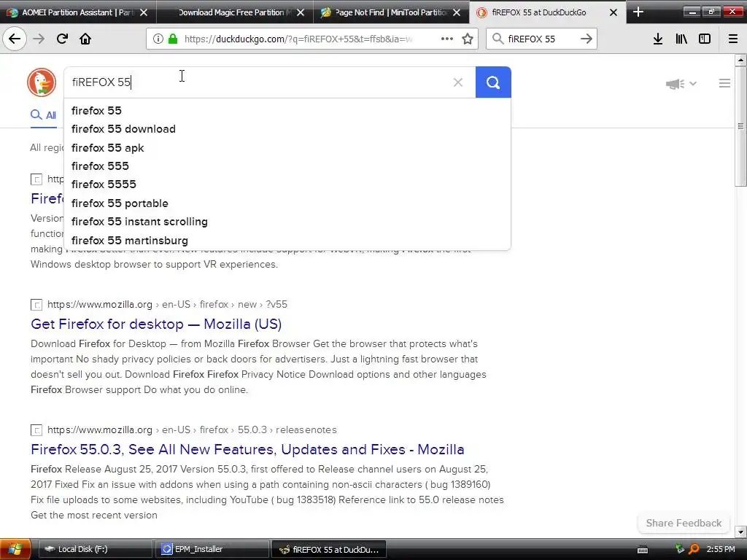Expand megaphone dropdown chevron
The height and width of the screenshot is (560, 747).
pyautogui.click(x=693, y=84)
